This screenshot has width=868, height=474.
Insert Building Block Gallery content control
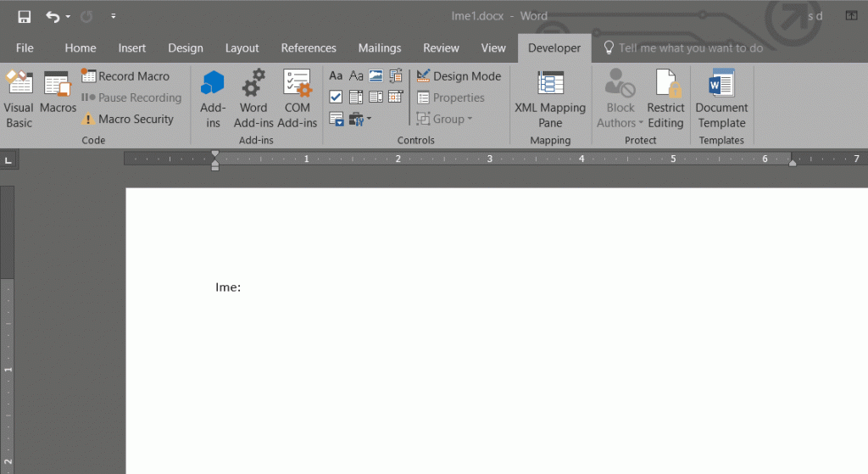(x=396, y=75)
